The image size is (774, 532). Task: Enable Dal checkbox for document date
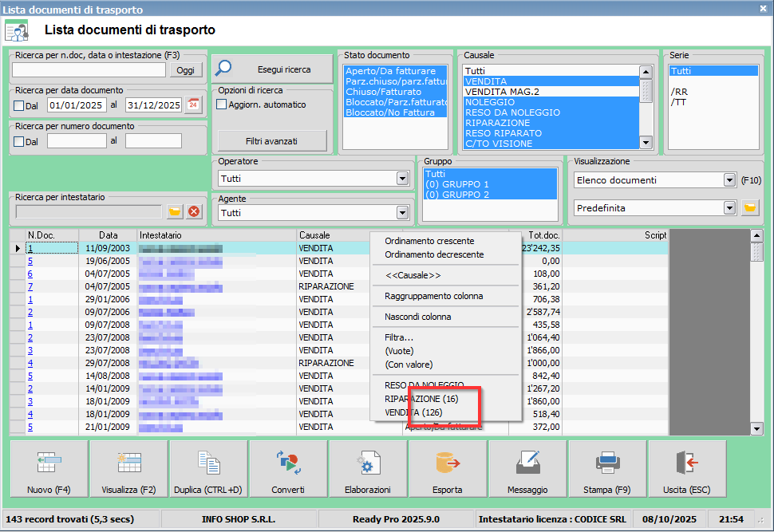click(x=20, y=105)
